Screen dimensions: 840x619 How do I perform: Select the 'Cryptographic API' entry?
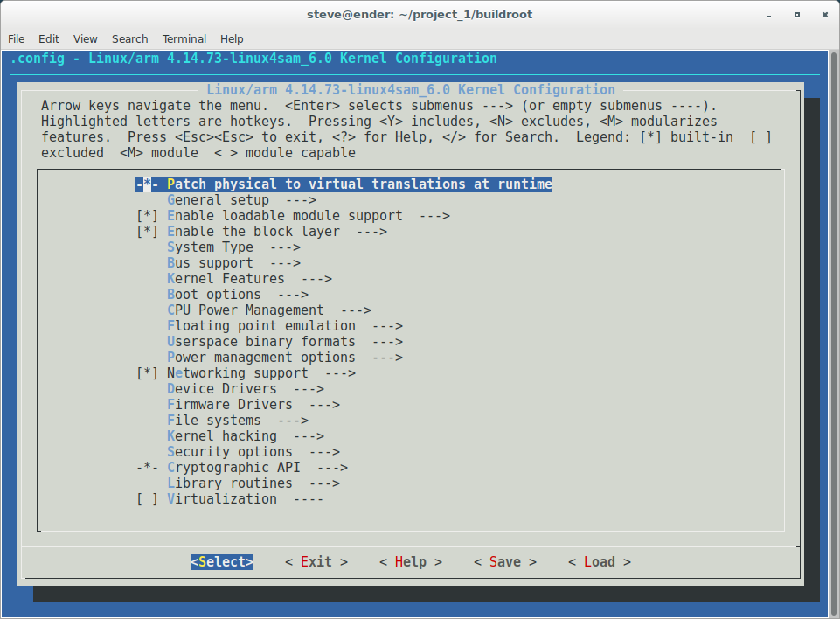pos(233,467)
